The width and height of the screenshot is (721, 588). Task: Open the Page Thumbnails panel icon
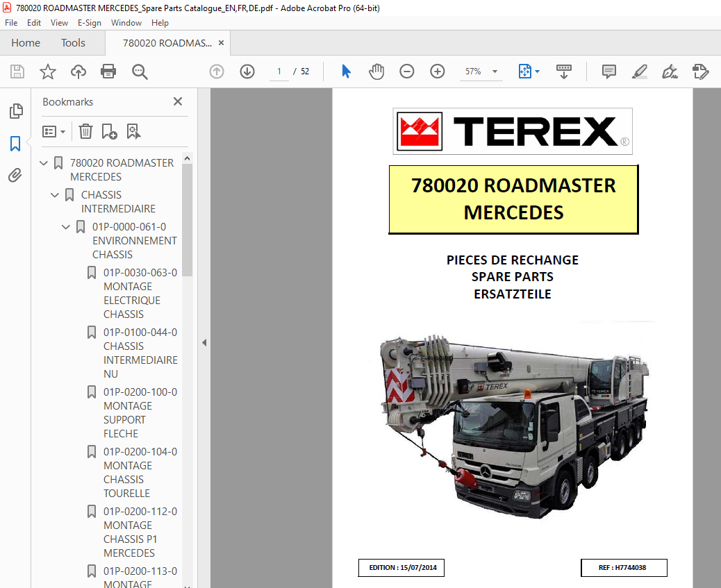click(16, 111)
